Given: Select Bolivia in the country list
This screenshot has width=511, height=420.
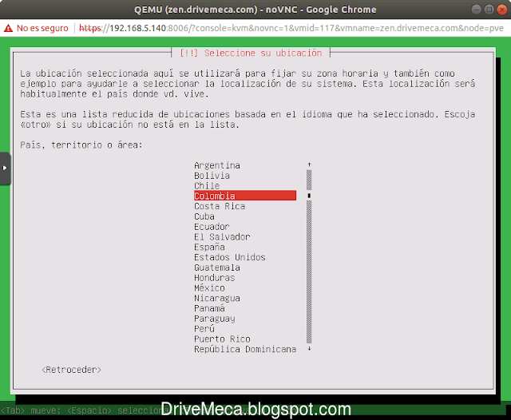Looking at the screenshot, I should coord(212,176).
